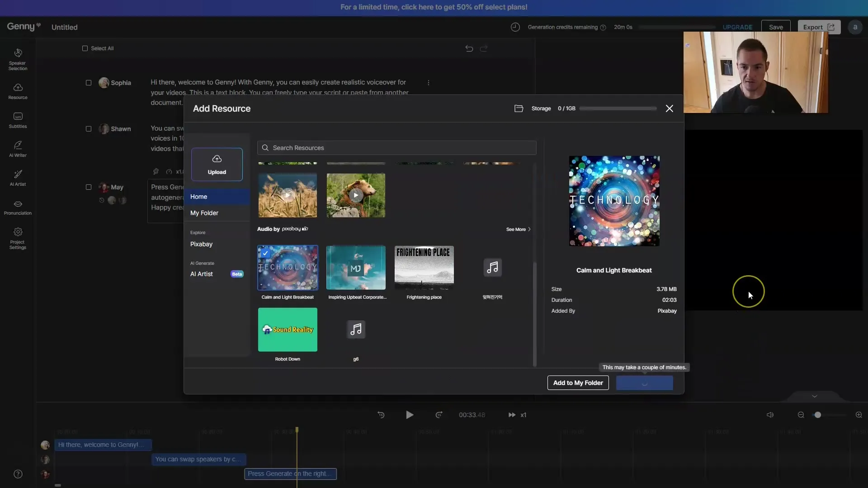Open version history clock icon
This screenshot has height=488, width=868.
point(515,27)
